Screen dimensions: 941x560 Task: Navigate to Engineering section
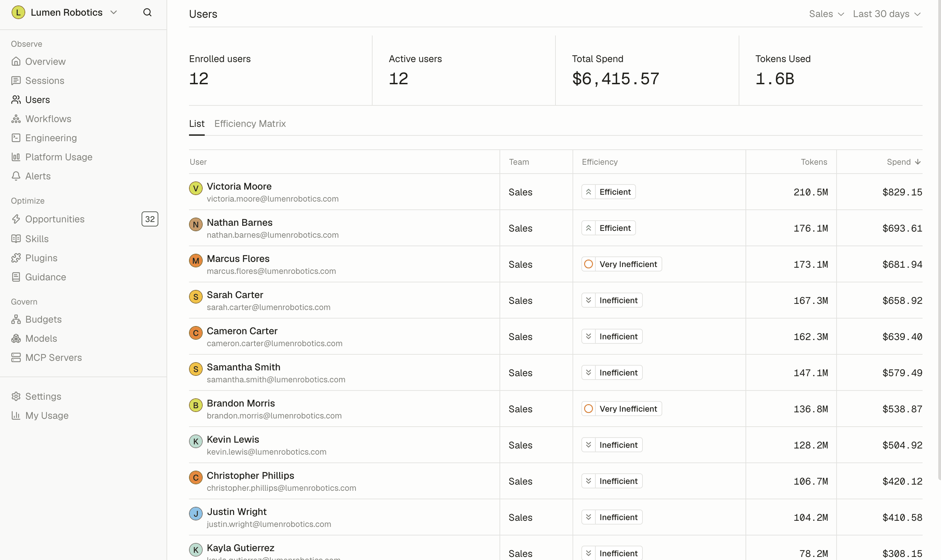click(83, 138)
